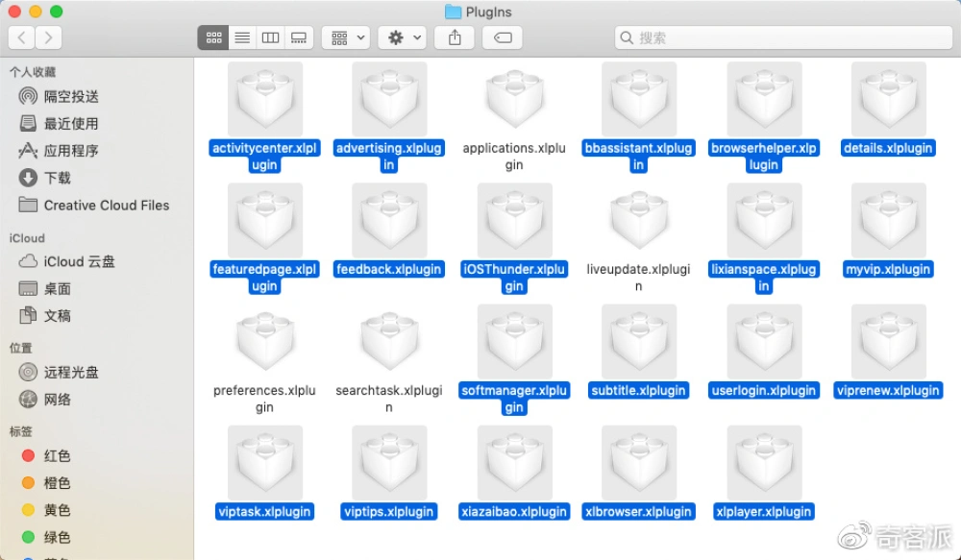
Task: Select xlplayer.xlplugin file icon
Action: tap(764, 463)
